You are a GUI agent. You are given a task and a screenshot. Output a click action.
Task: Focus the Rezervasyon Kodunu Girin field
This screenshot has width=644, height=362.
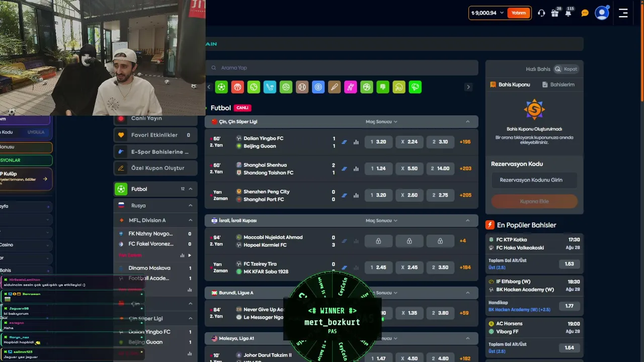pyautogui.click(x=534, y=180)
